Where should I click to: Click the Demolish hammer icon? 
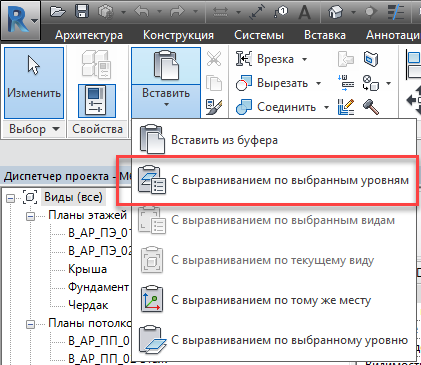coord(371,107)
